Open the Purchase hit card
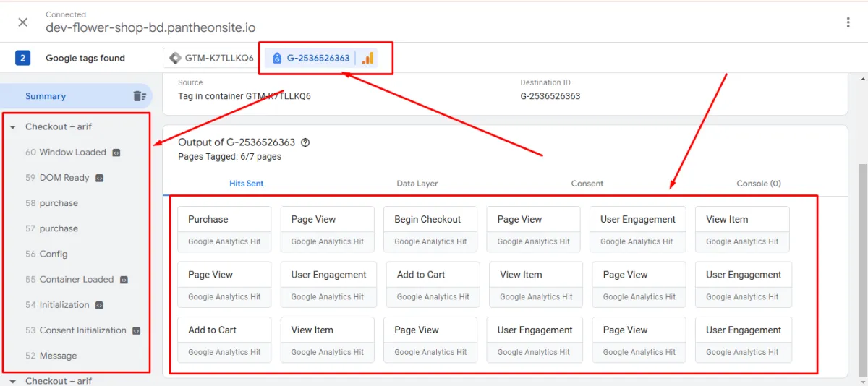This screenshot has height=386, width=868. click(x=224, y=229)
